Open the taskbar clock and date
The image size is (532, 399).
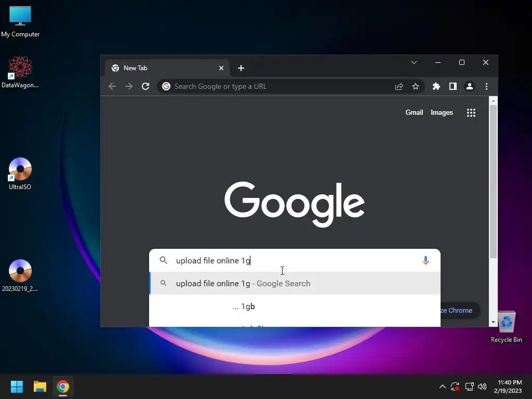pos(508,387)
